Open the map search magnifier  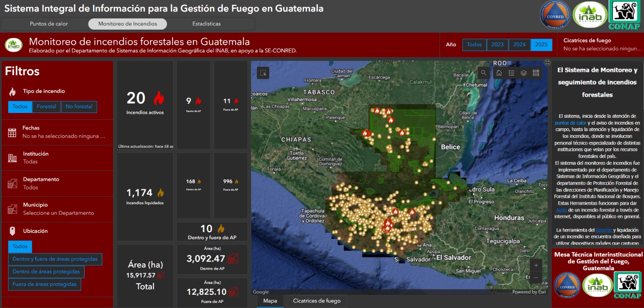click(483, 73)
